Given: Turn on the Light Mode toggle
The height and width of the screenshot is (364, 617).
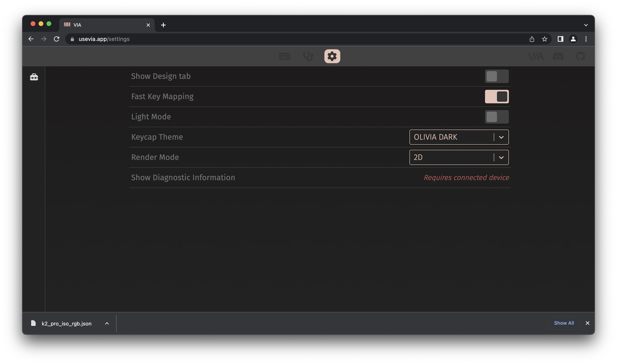Looking at the screenshot, I should click(x=496, y=117).
